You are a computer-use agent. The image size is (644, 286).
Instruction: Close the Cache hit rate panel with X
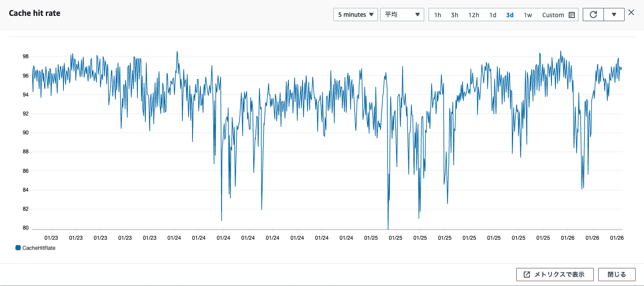point(631,12)
